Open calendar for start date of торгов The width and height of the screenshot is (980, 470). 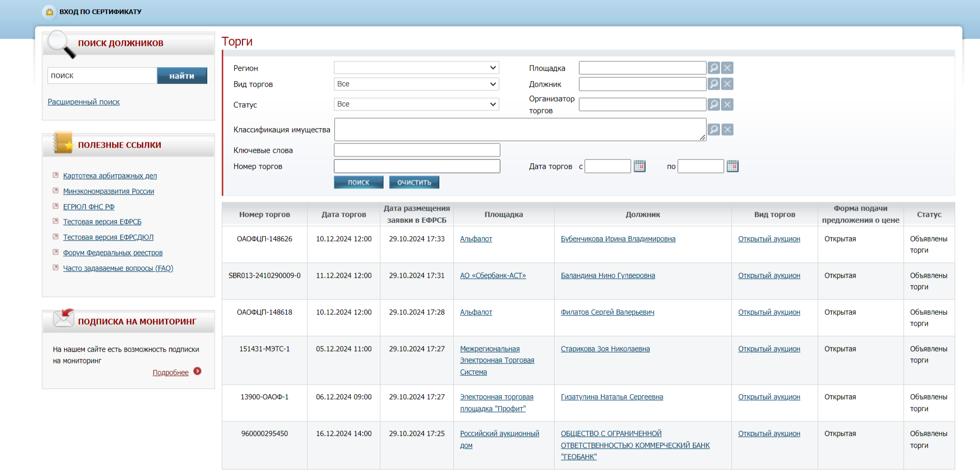pos(639,166)
